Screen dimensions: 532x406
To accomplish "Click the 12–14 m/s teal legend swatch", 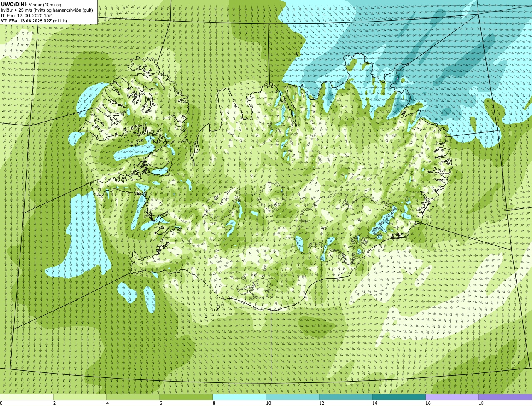I will click(346, 397).
